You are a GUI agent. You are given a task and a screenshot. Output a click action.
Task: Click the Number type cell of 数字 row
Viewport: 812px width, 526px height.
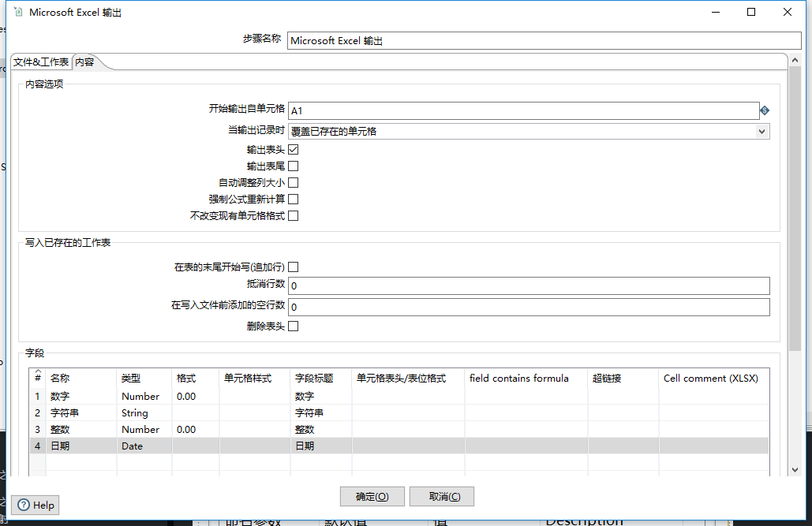coord(144,396)
